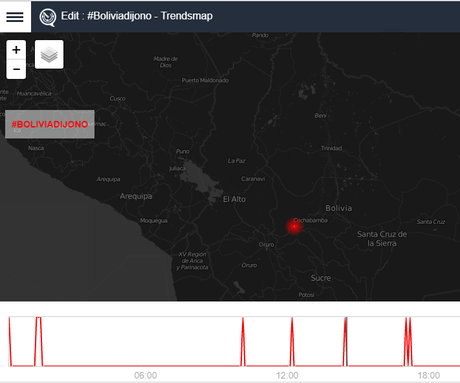460x383 pixels.
Task: Click the Beni region label
Action: [320, 116]
